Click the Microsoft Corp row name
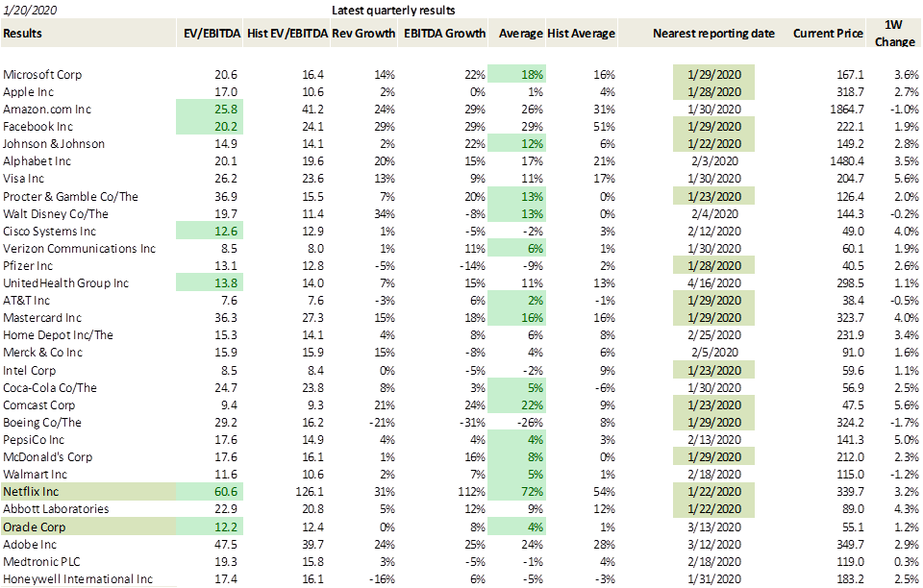Viewport: 923px width, 588px height. click(42, 75)
